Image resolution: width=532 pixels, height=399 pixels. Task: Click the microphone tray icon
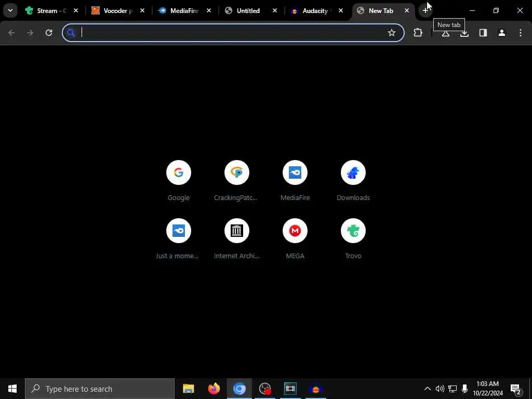465,389
